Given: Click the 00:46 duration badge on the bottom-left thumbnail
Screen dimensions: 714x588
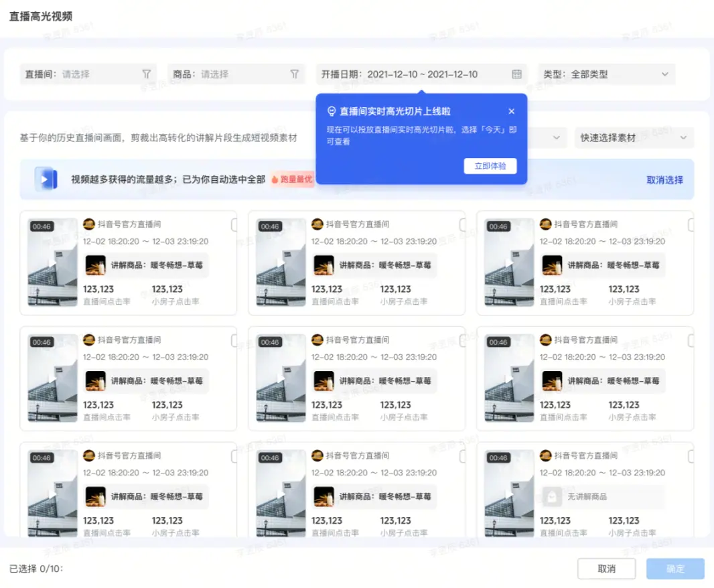Looking at the screenshot, I should [42, 457].
